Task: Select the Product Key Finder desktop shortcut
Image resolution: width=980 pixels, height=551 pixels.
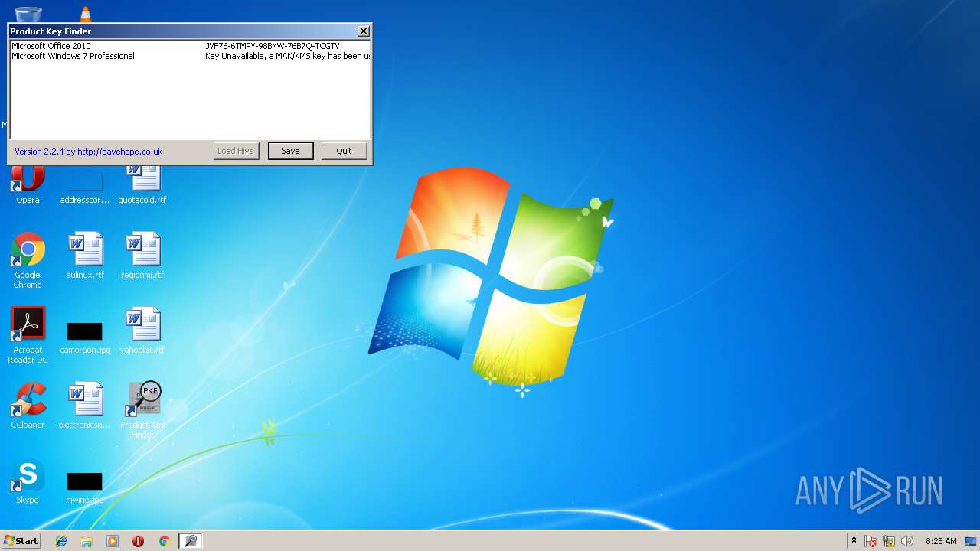Action: click(142, 410)
